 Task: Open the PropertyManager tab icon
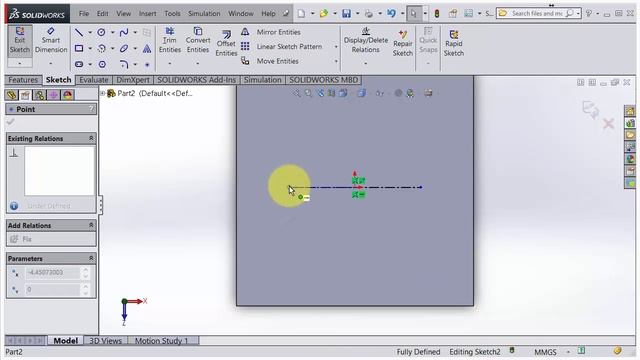coord(25,95)
